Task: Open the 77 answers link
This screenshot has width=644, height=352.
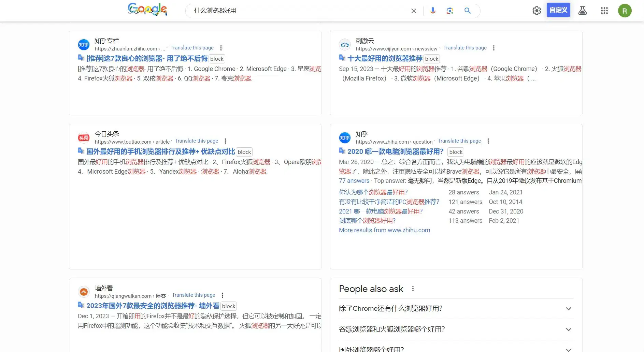Action: (354, 181)
